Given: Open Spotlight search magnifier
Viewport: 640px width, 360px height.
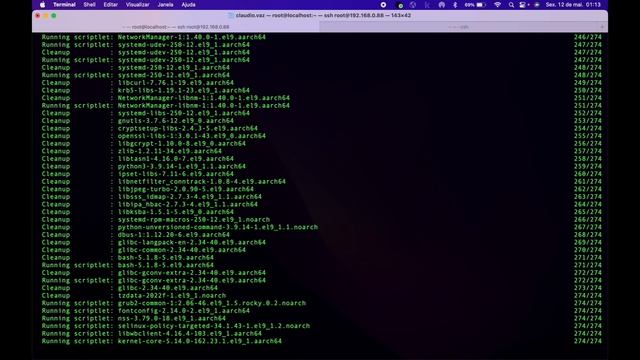Looking at the screenshot, I should coord(511,5).
